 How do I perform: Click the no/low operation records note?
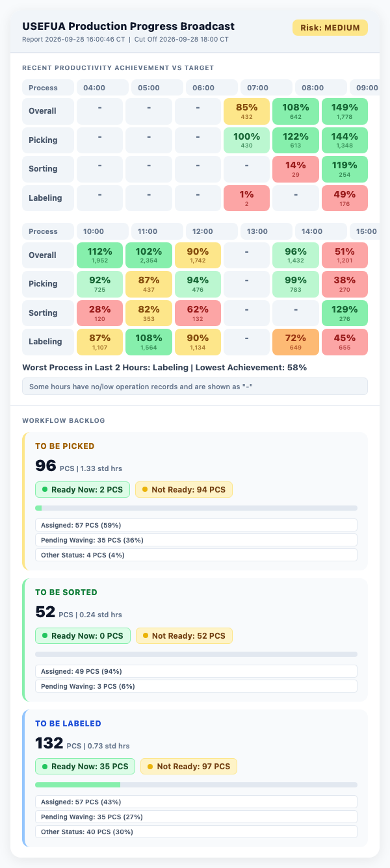[195, 387]
